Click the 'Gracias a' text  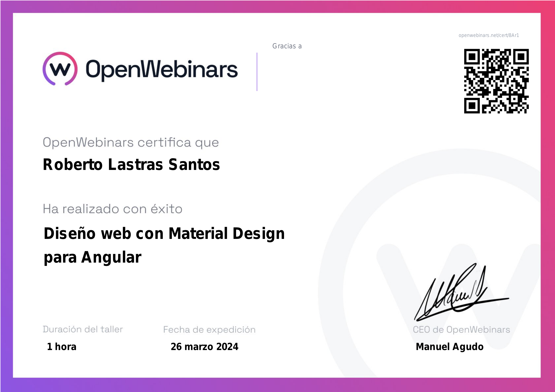pos(287,46)
